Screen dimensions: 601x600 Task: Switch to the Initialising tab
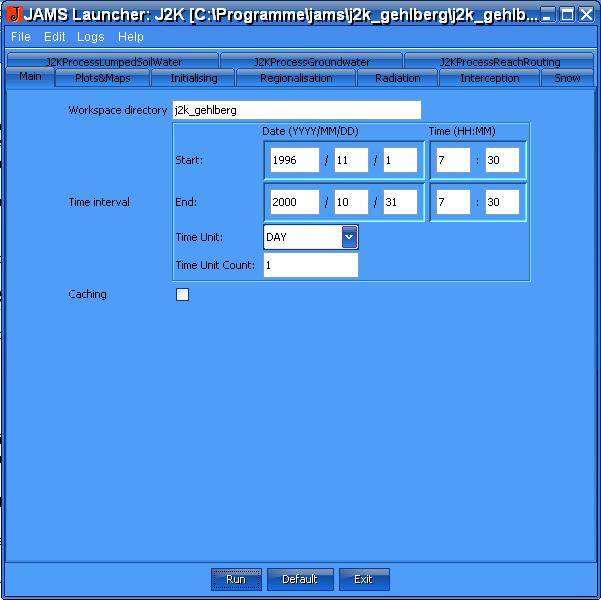pyautogui.click(x=193, y=78)
